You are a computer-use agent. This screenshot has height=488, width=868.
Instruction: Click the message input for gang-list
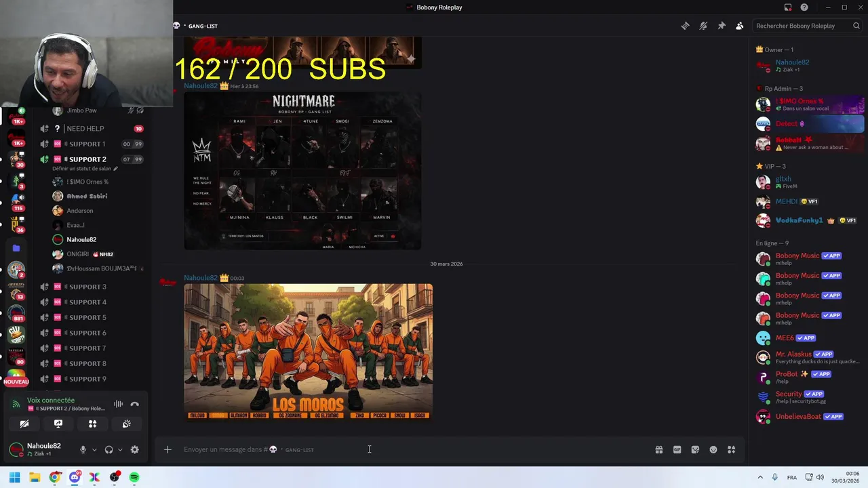pos(407,449)
